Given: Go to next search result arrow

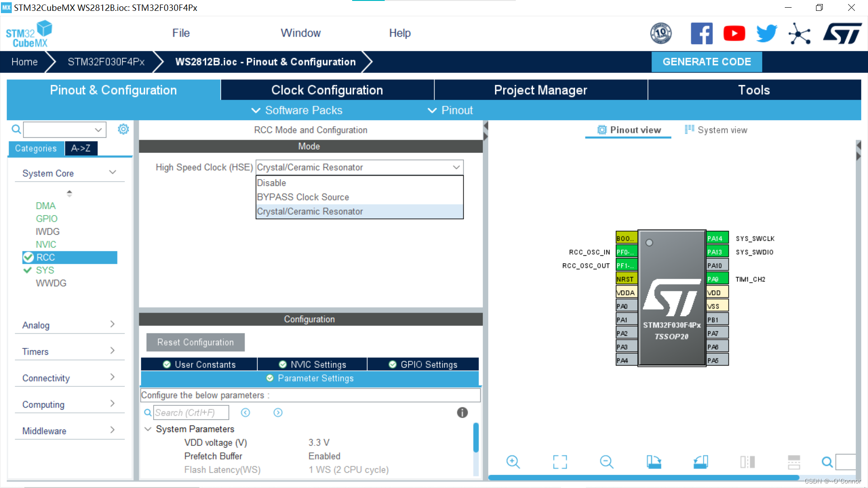Looking at the screenshot, I should [x=278, y=413].
